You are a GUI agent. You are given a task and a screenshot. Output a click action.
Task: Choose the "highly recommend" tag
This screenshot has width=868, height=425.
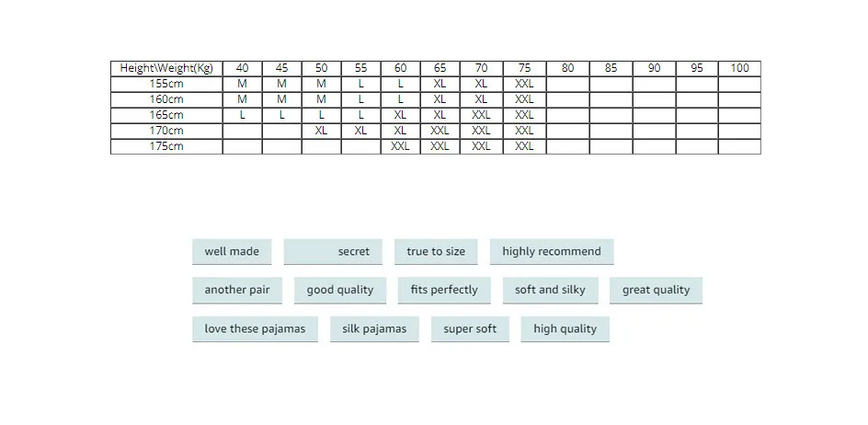click(552, 251)
